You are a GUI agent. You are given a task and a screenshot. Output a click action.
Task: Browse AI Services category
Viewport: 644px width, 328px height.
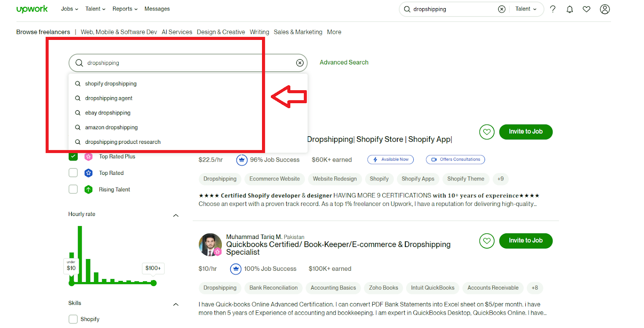[177, 32]
